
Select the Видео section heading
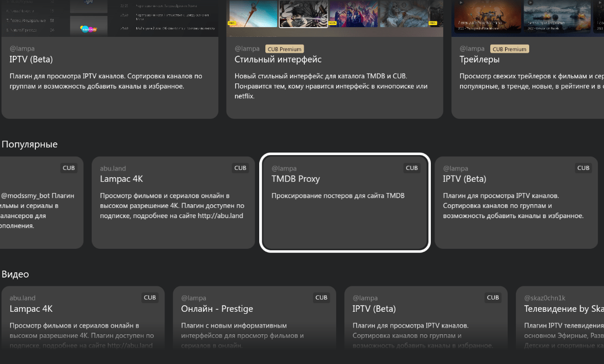[x=15, y=274]
